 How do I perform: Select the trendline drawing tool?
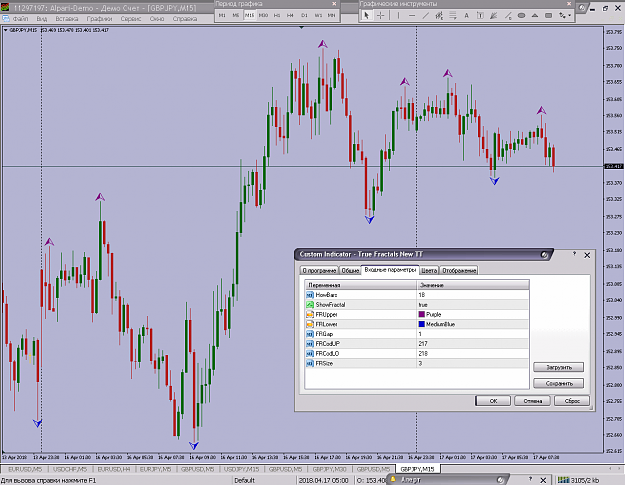(425, 16)
